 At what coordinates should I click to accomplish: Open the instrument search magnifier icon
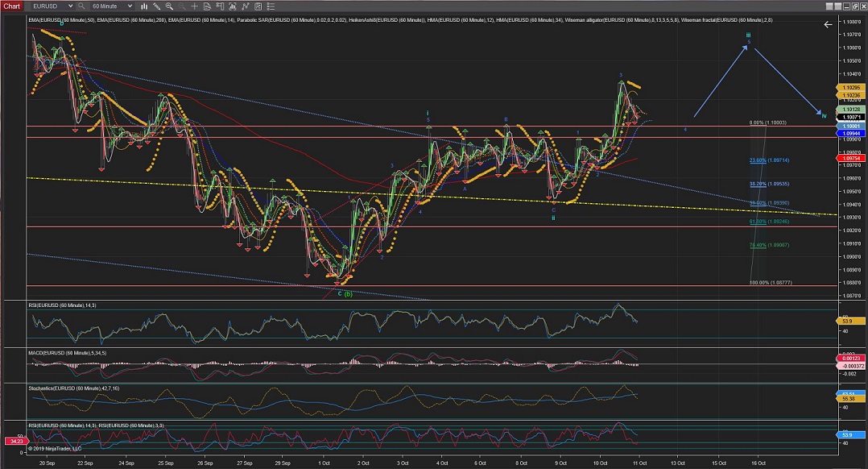click(x=81, y=6)
